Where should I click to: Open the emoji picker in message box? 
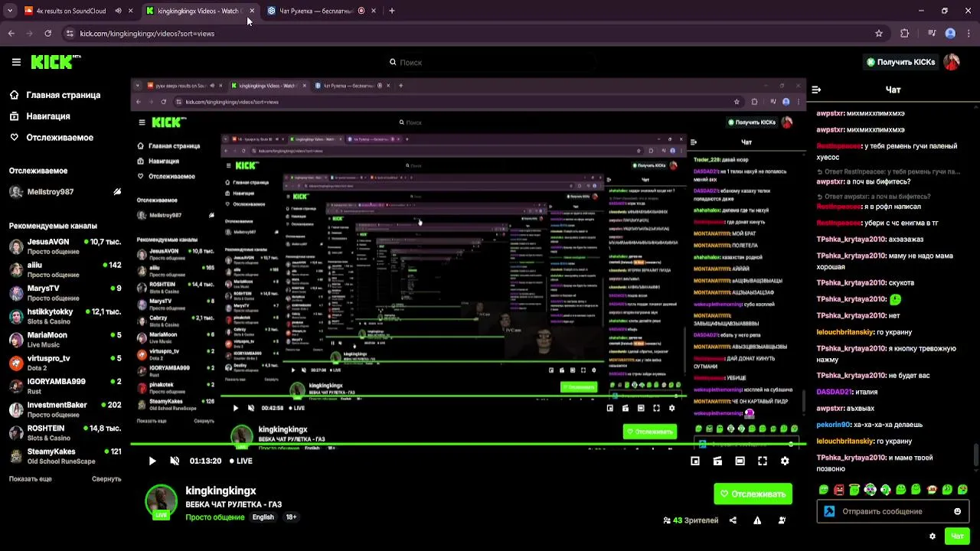pos(957,511)
